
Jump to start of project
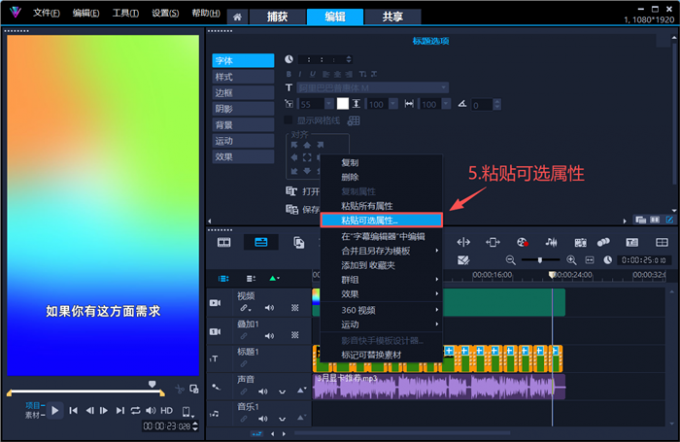tap(73, 410)
